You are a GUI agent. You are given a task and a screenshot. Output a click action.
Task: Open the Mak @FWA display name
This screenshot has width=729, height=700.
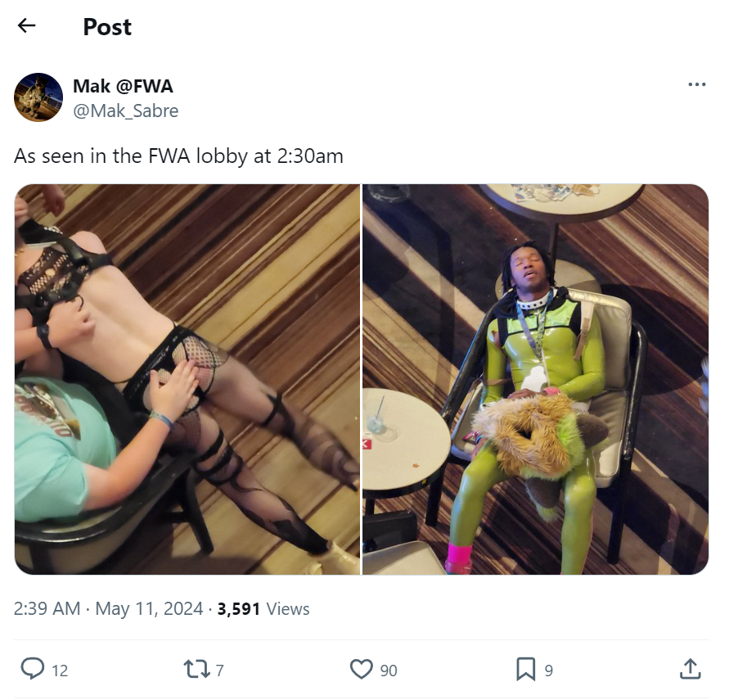[124, 86]
